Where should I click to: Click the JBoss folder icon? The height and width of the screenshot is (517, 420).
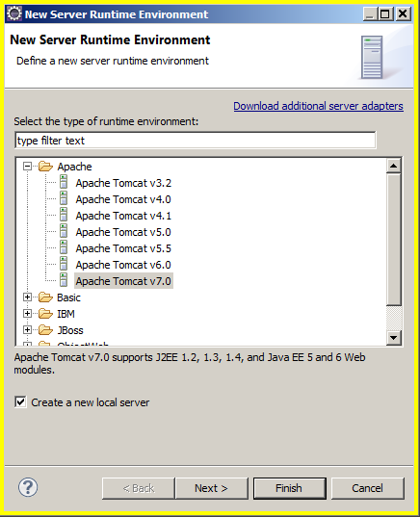45,329
